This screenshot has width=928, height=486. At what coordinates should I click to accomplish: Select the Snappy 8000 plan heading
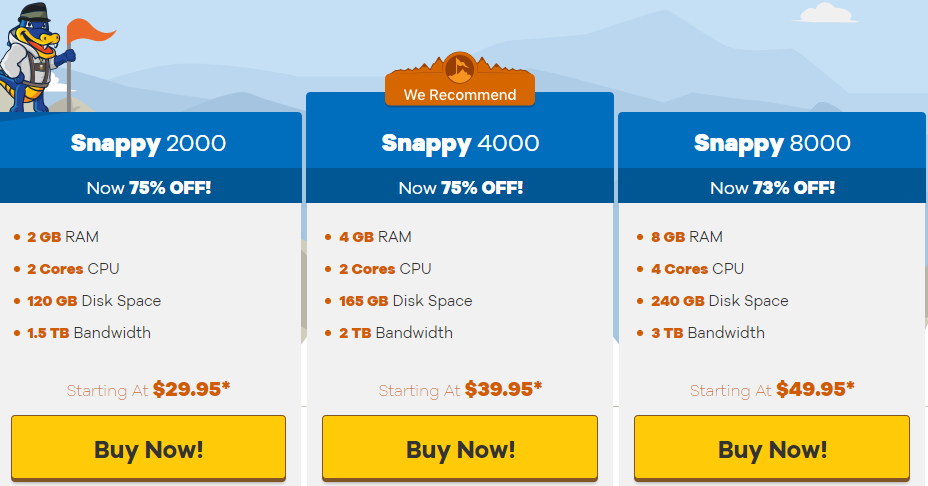coord(772,143)
